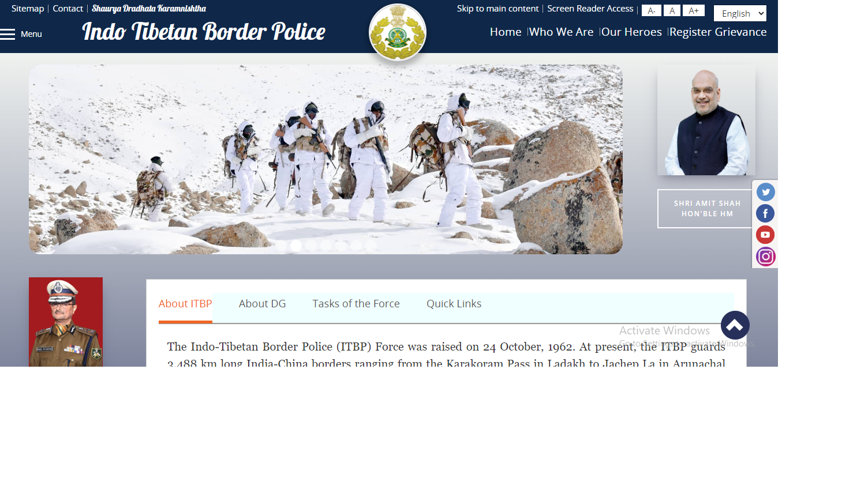Click Skip to main content link
868x482 pixels.
[497, 9]
